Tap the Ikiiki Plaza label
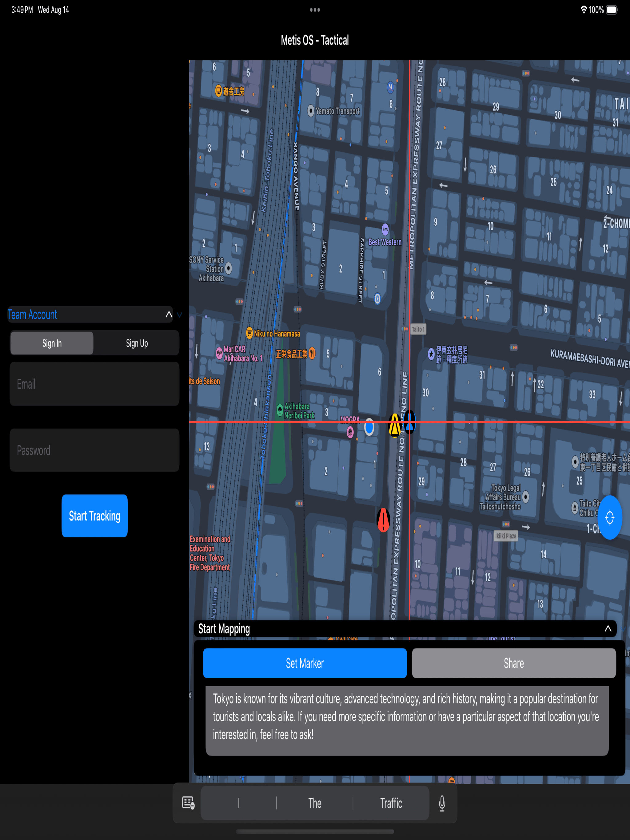Image resolution: width=630 pixels, height=840 pixels. (x=505, y=536)
